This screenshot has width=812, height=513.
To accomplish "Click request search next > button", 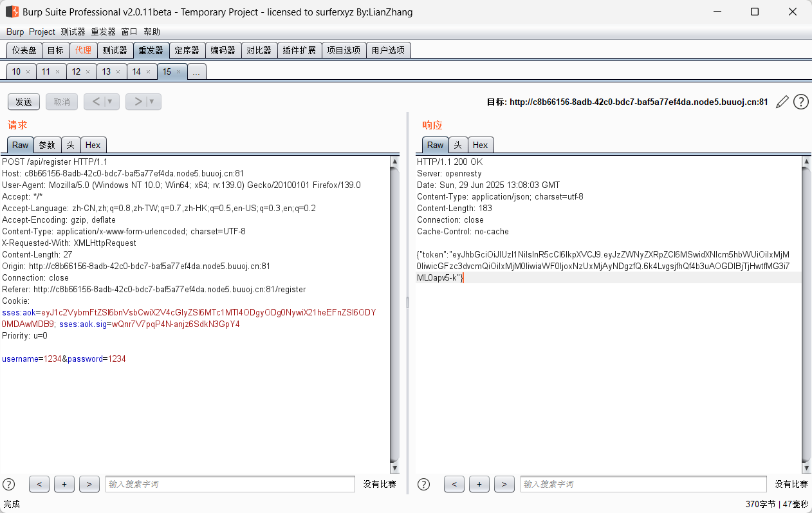I will (89, 484).
